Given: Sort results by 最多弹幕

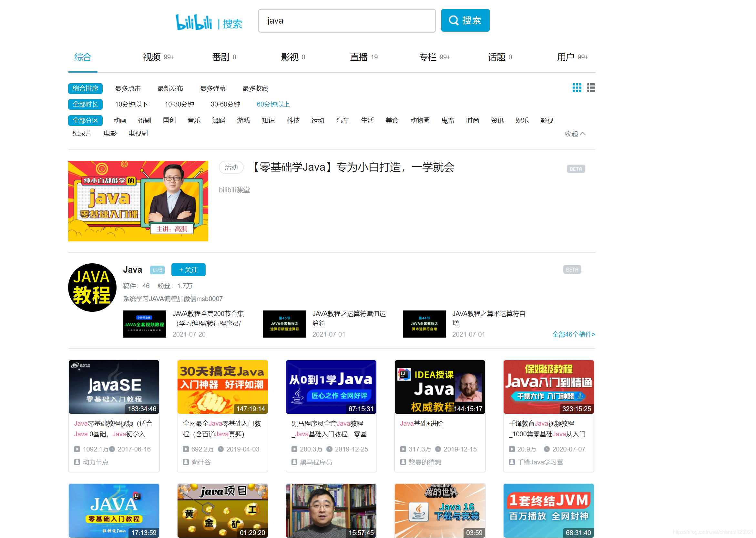Looking at the screenshot, I should click(213, 88).
